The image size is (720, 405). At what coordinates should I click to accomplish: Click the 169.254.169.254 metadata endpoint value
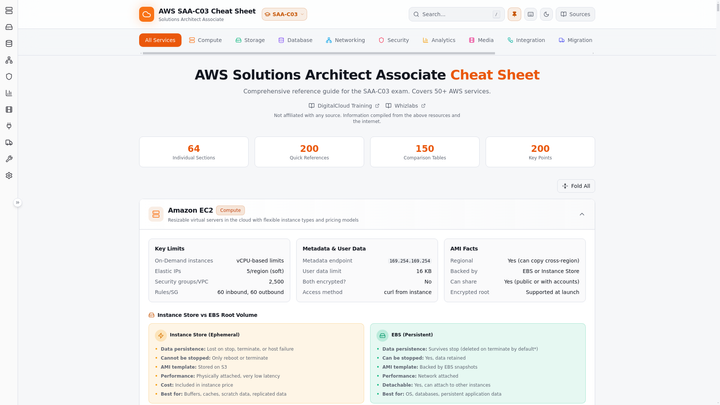pyautogui.click(x=410, y=261)
